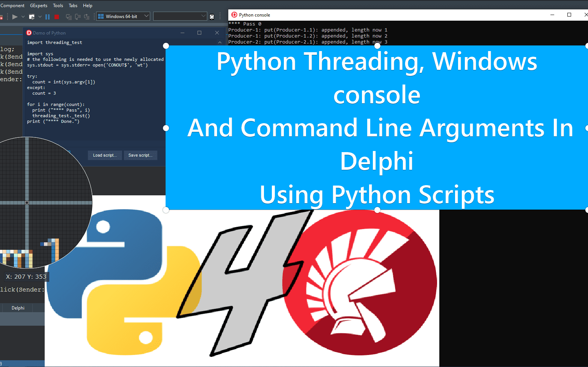This screenshot has width=588, height=367.
Task: Click the comment line about newly allocated console
Action: [x=95, y=59]
